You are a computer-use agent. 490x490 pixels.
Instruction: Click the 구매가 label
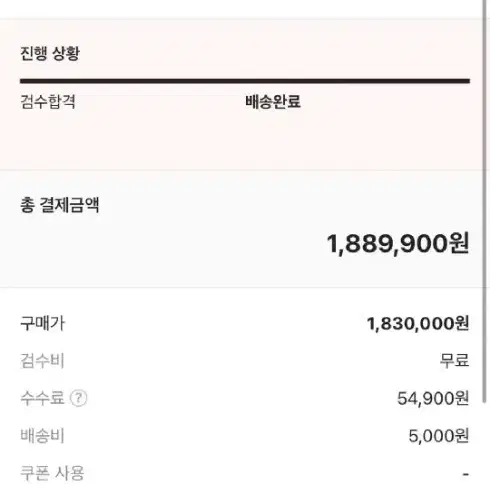point(43,323)
